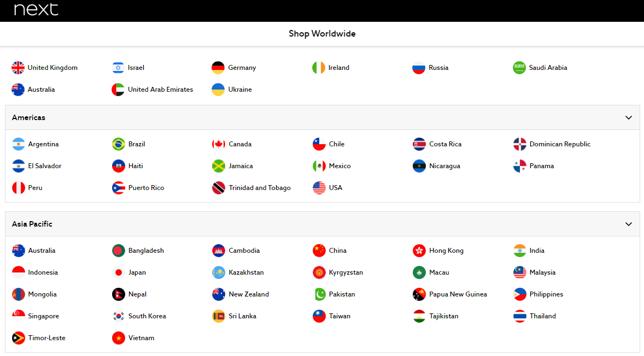Image resolution: width=644 pixels, height=356 pixels.
Task: Select Australia in the top featured list
Action: 33,90
